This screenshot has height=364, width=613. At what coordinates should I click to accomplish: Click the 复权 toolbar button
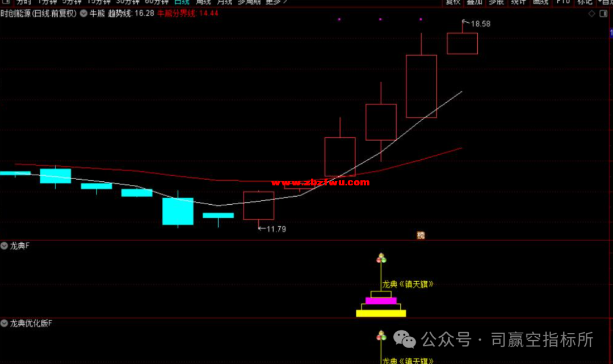point(453,2)
